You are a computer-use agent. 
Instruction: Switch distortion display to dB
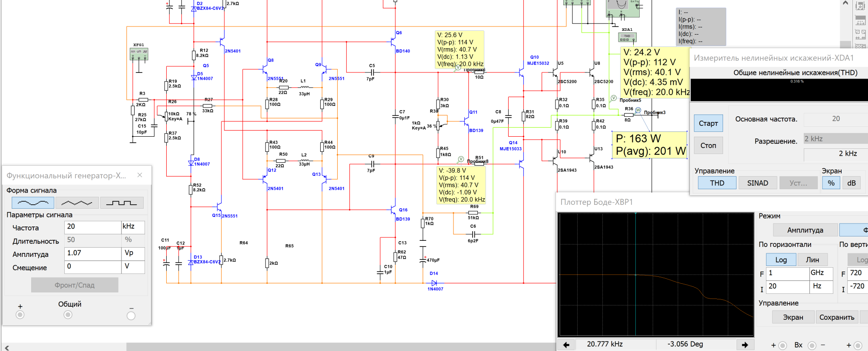coord(852,183)
